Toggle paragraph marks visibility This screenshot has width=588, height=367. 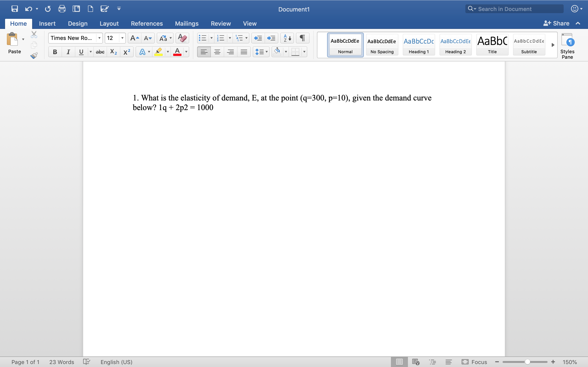coord(302,38)
